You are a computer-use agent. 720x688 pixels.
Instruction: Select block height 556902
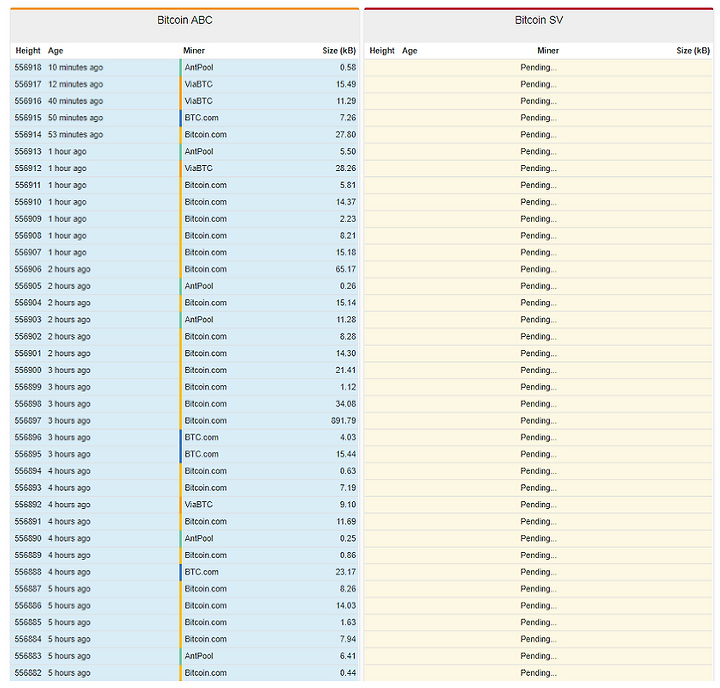coord(28,337)
